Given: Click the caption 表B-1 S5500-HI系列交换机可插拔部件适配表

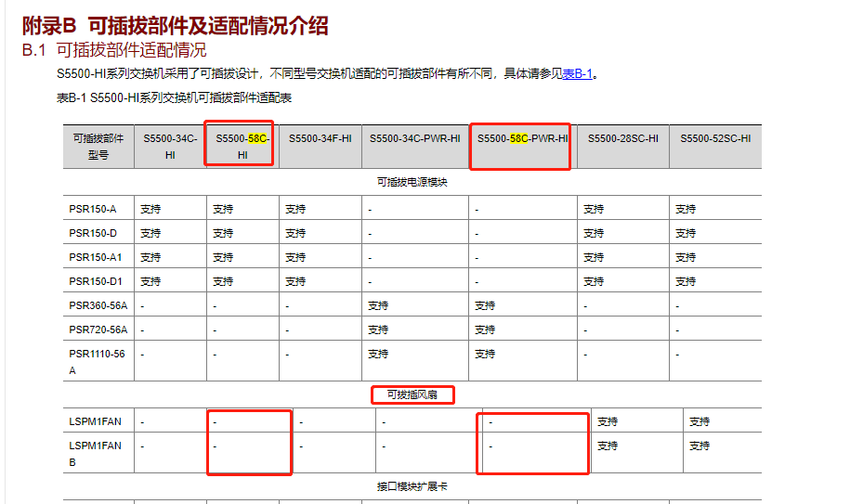Looking at the screenshot, I should [174, 98].
